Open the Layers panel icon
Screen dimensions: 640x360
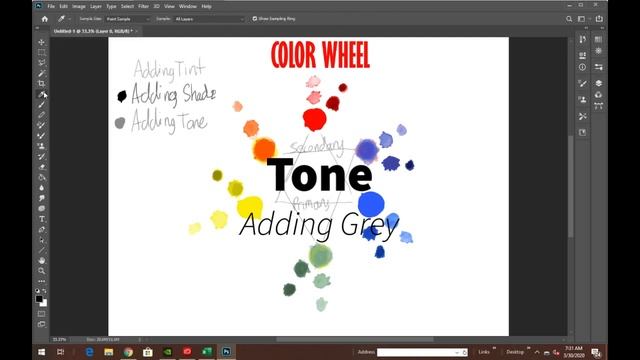coord(598,83)
